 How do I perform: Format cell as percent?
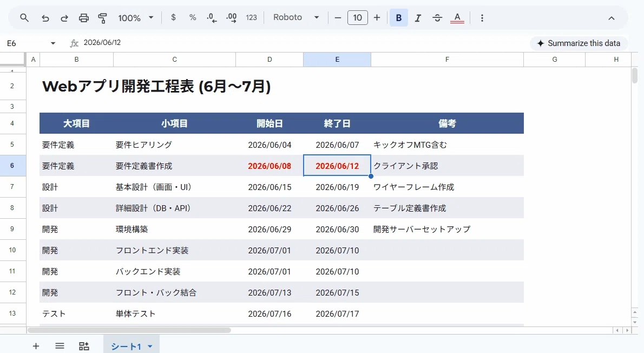pos(193,17)
